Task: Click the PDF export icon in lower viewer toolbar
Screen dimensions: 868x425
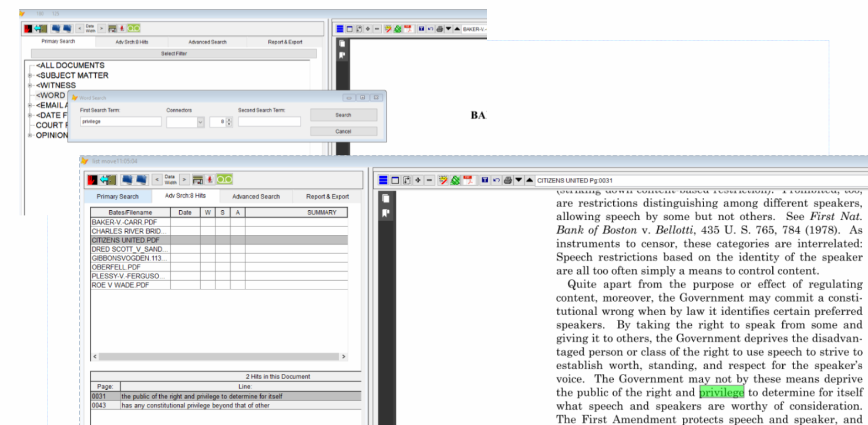Action: click(468, 180)
